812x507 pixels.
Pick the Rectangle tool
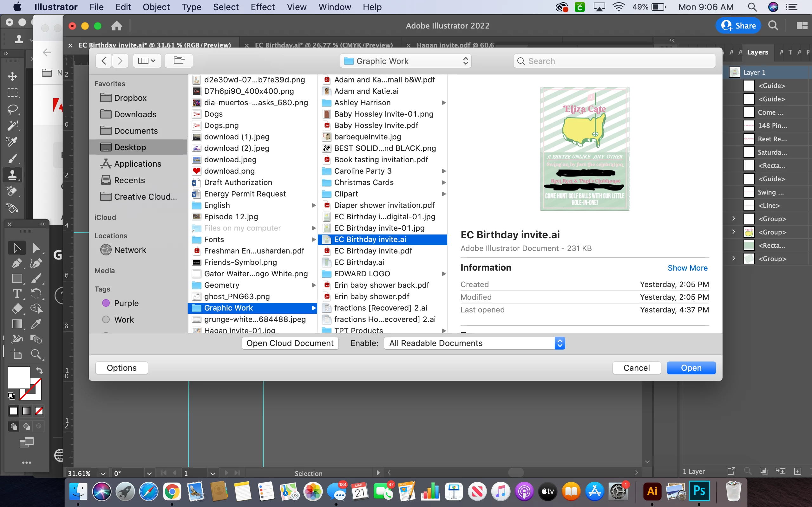[17, 278]
